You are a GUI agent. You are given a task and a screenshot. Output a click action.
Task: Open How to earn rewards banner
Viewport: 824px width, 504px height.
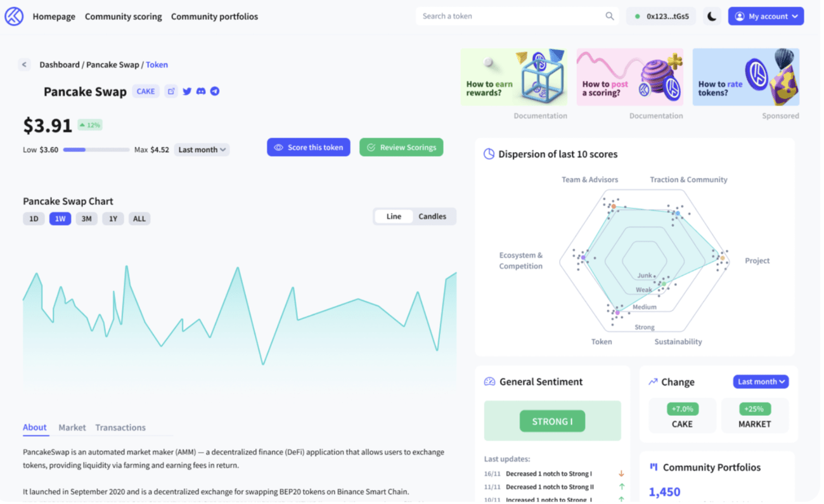(514, 77)
